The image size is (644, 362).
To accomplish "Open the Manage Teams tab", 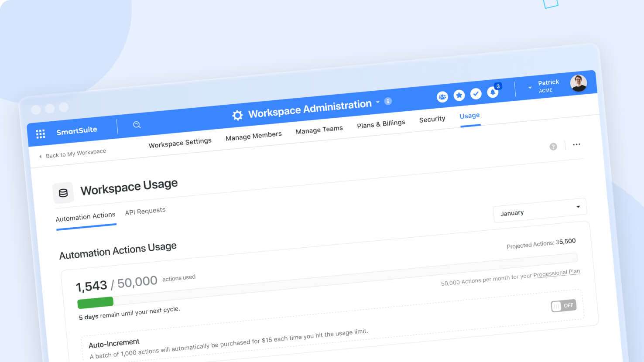I will pyautogui.click(x=319, y=130).
